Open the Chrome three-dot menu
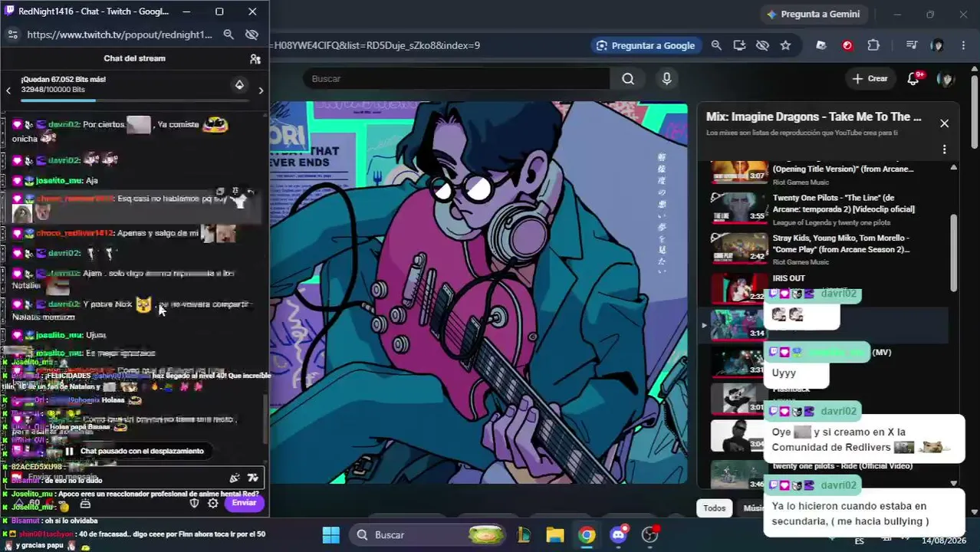The width and height of the screenshot is (980, 552). (x=963, y=45)
